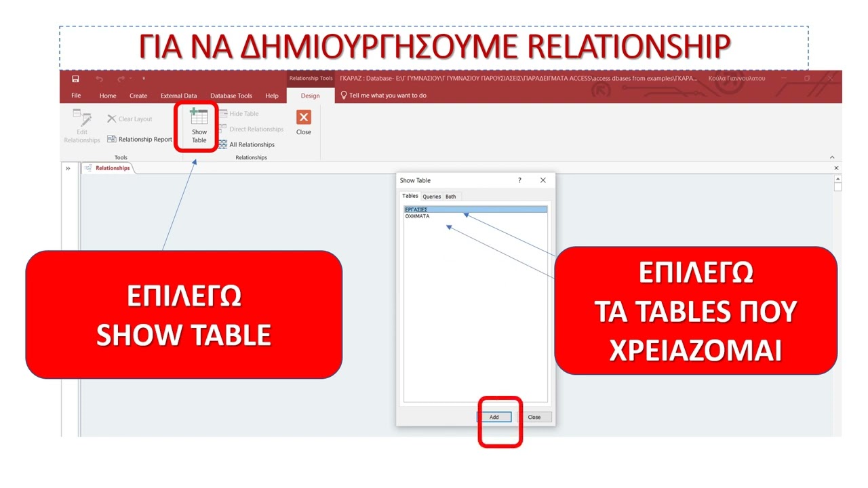Screen dimensions: 868x488
Task: Click the Save icon in quick access toolbar
Action: tap(75, 79)
